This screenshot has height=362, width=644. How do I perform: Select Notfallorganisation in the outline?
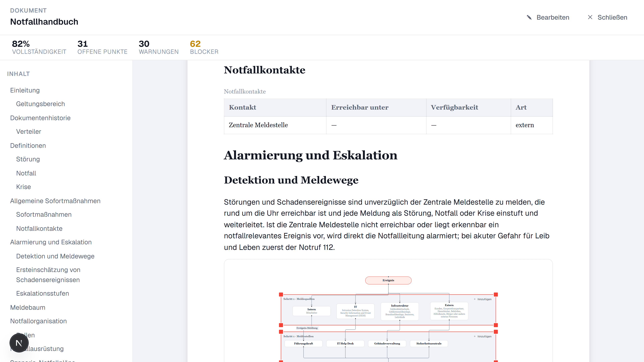[39, 321]
